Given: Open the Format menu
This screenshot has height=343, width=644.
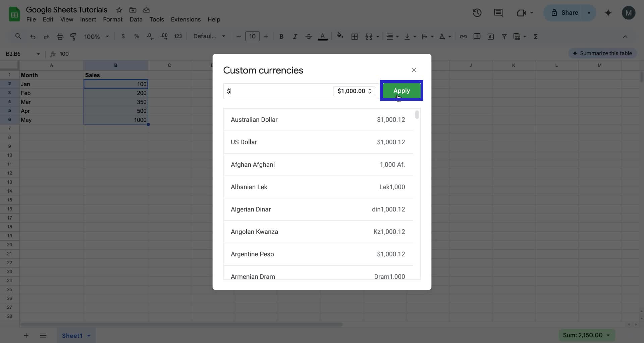Looking at the screenshot, I should (113, 19).
